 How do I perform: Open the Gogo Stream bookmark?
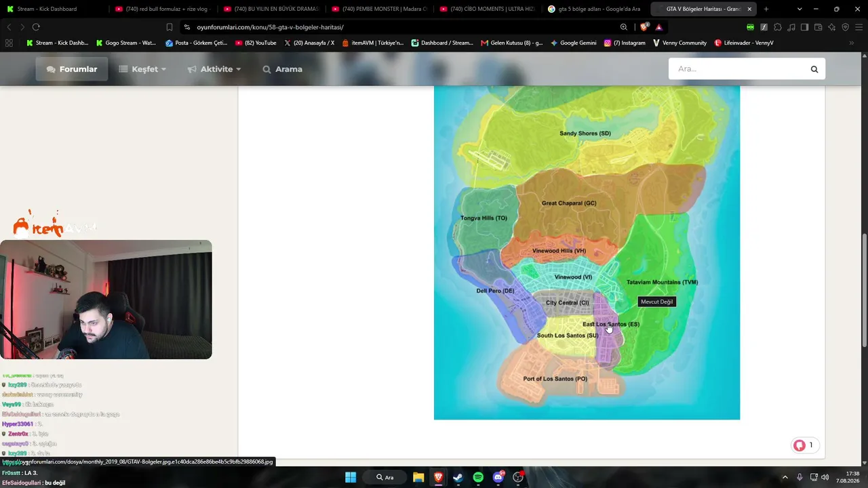click(x=126, y=43)
